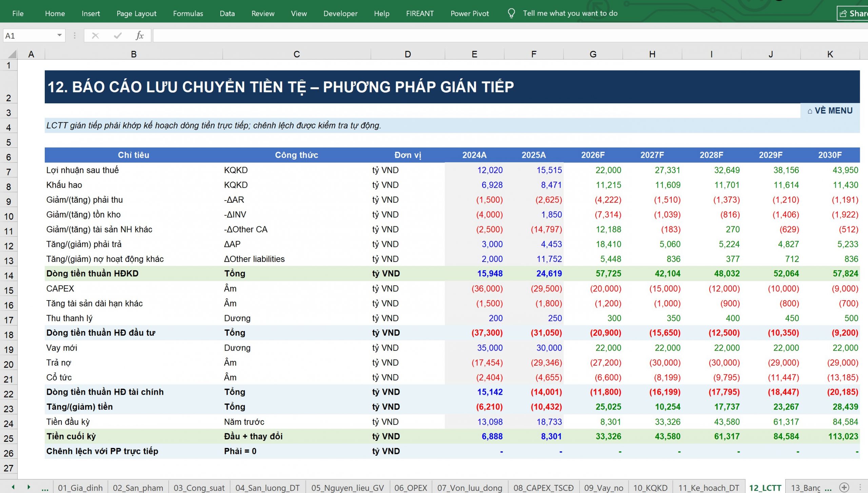Open the FIREANT ribbon tab
Viewport: 868px width, 493px height.
point(420,14)
